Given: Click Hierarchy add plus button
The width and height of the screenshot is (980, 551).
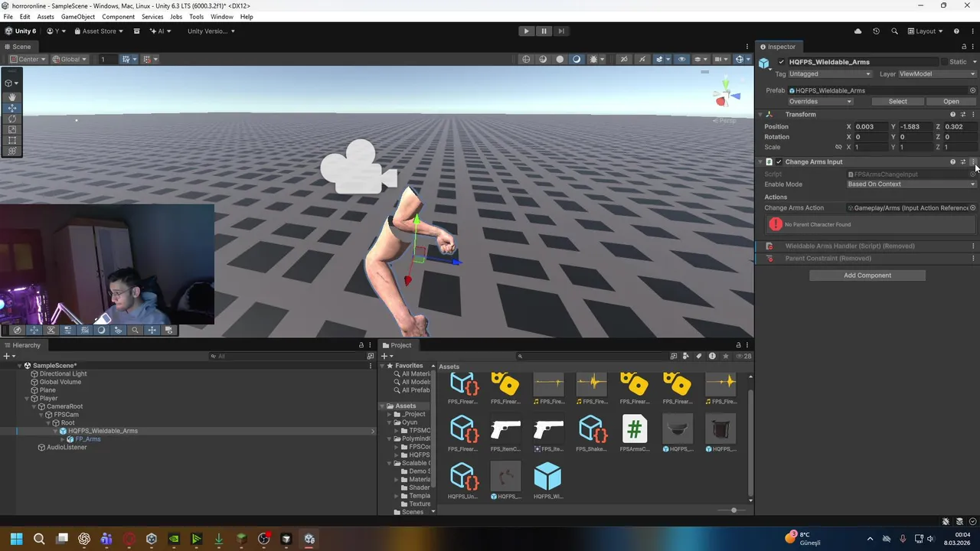Looking at the screenshot, I should [8, 356].
